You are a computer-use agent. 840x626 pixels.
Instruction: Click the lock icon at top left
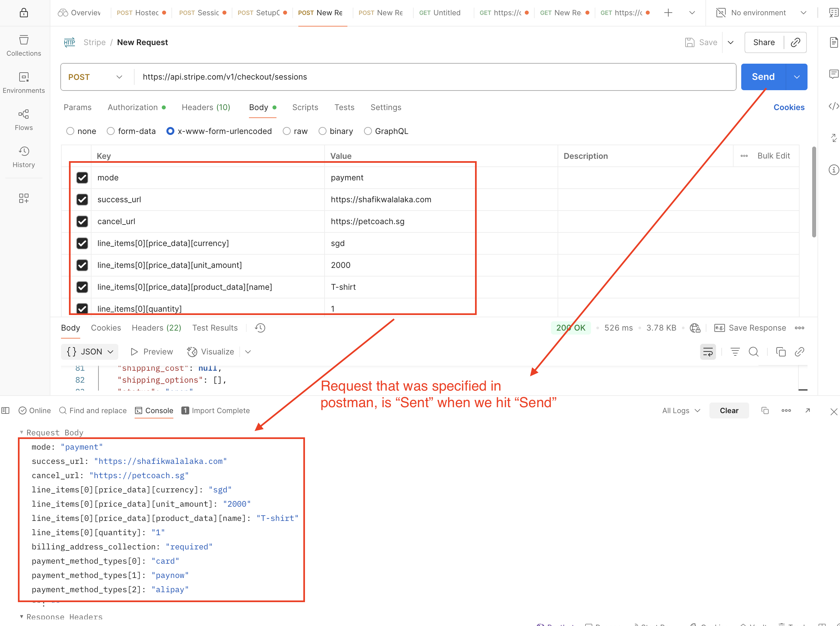(24, 13)
